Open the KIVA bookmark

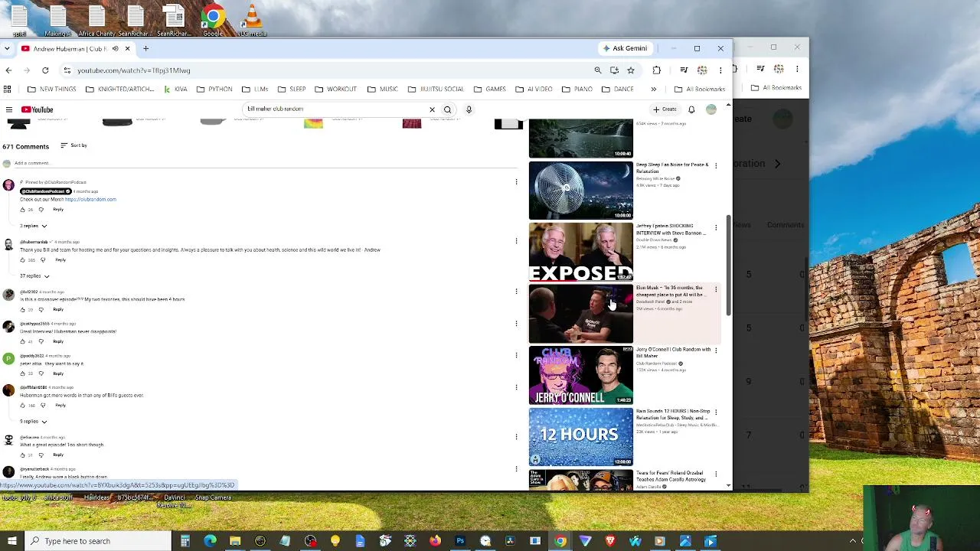[175, 90]
